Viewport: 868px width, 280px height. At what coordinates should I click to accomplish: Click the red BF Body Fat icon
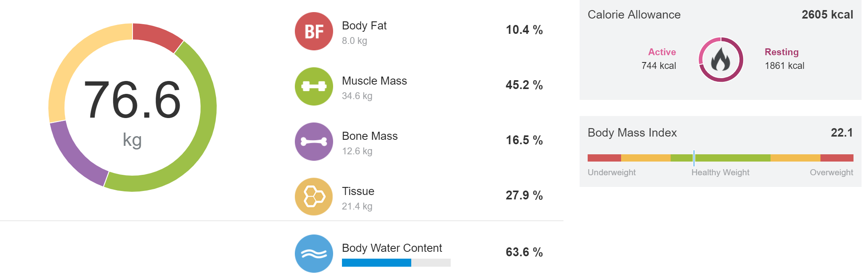click(x=314, y=31)
